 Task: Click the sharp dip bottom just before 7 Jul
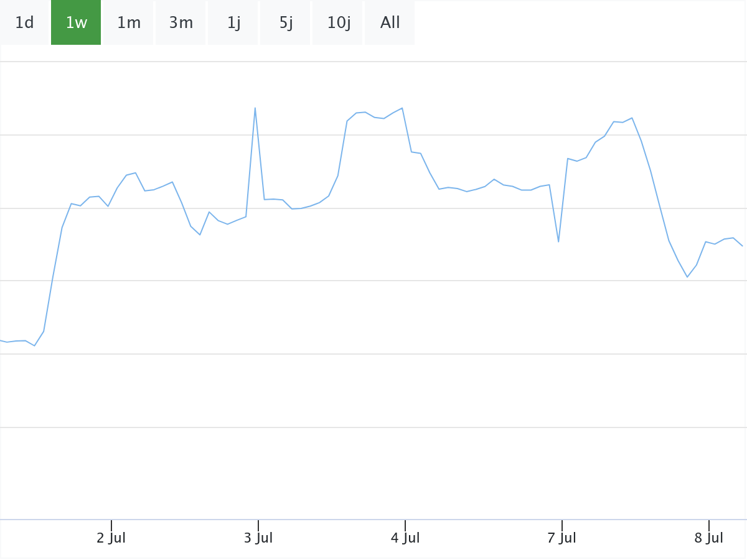point(558,241)
